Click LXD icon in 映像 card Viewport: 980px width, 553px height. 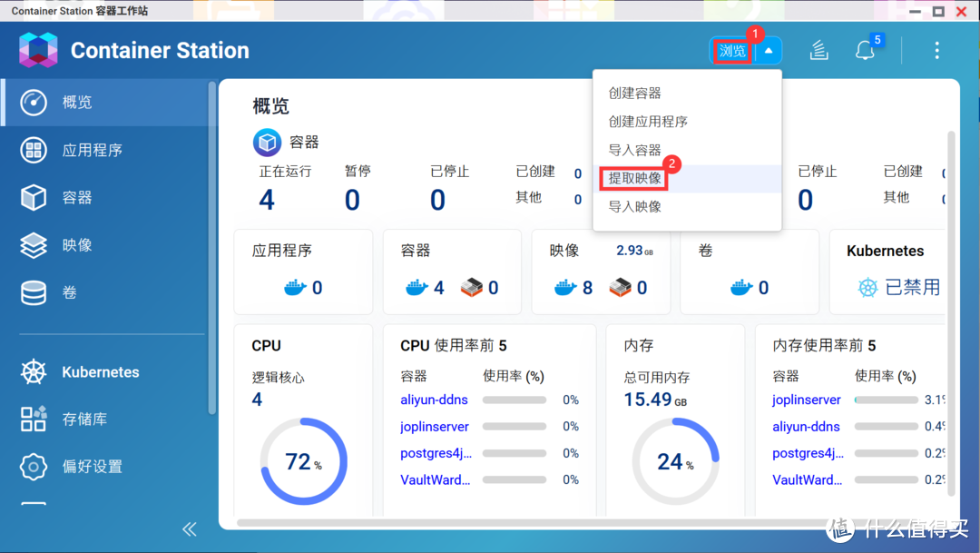point(620,287)
